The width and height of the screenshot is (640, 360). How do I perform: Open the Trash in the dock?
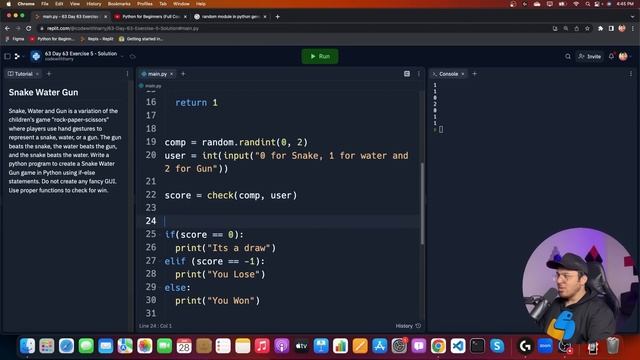[x=613, y=346]
